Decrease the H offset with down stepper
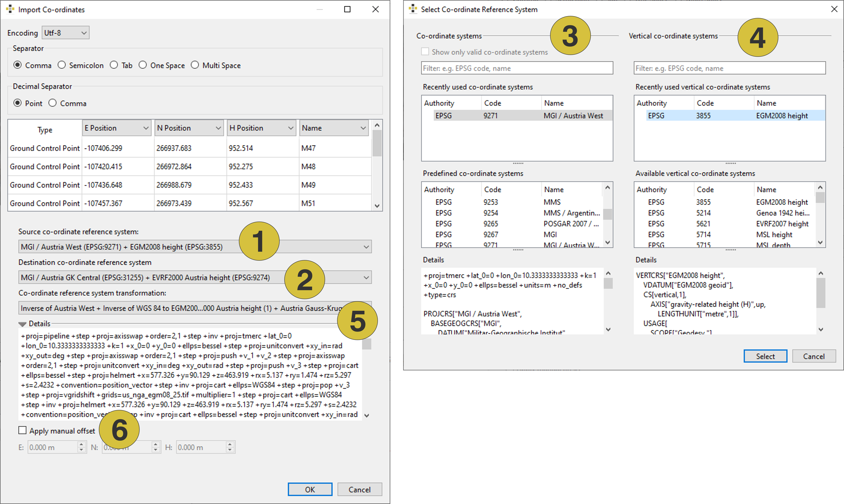 pos(230,450)
